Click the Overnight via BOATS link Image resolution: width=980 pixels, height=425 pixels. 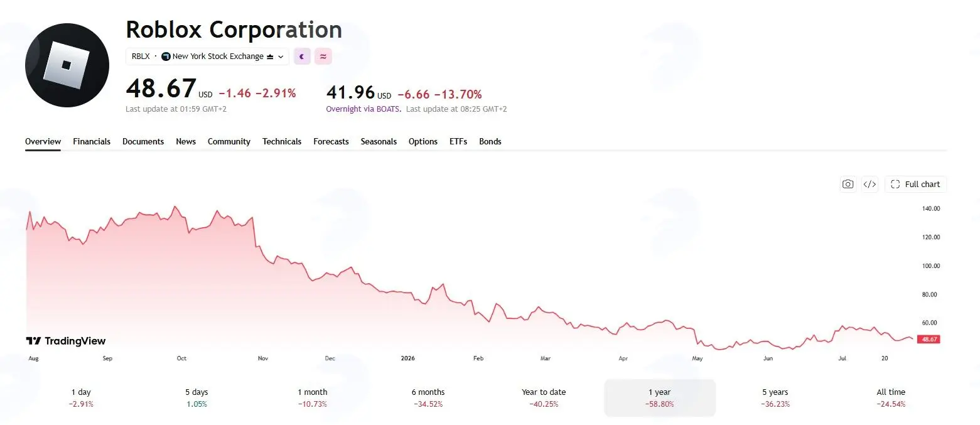[363, 109]
